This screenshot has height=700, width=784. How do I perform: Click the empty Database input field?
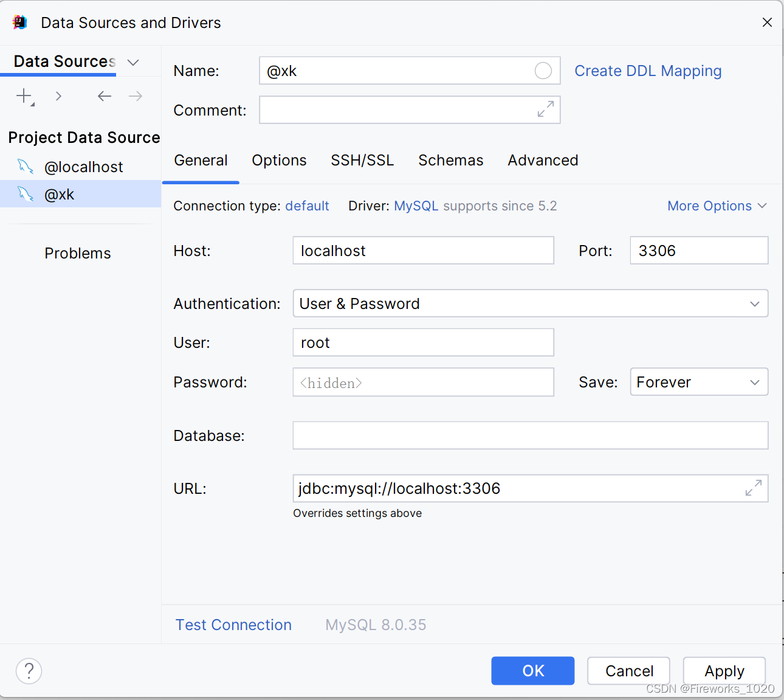(531, 435)
